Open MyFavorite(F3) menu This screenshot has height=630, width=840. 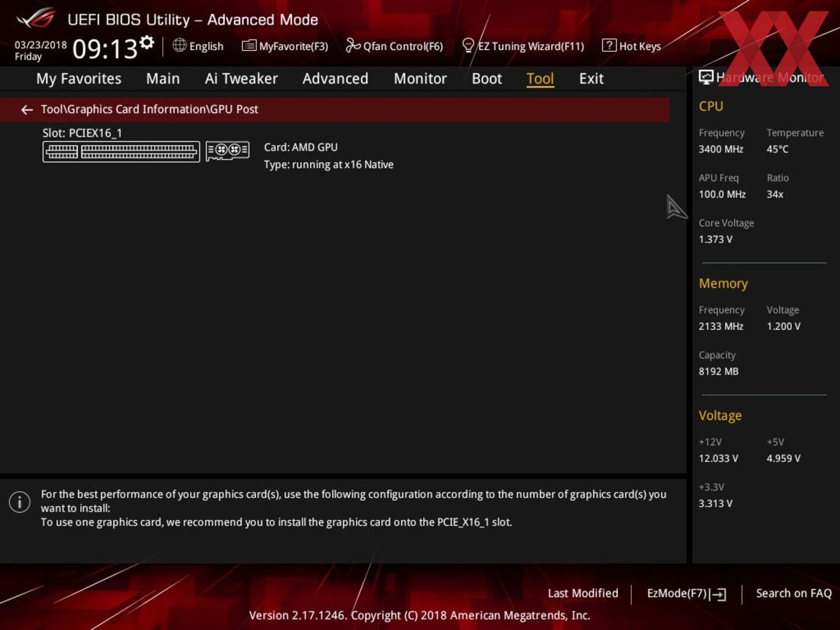285,46
